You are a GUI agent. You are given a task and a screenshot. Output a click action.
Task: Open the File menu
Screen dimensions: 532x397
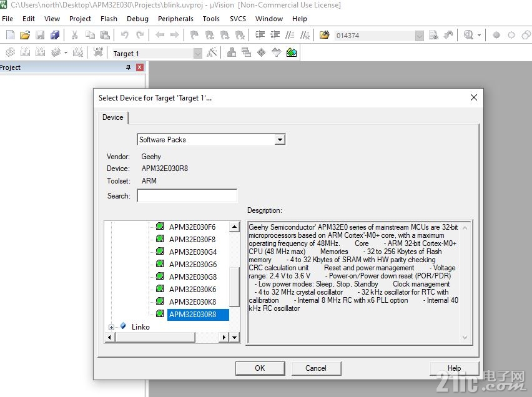[7, 19]
